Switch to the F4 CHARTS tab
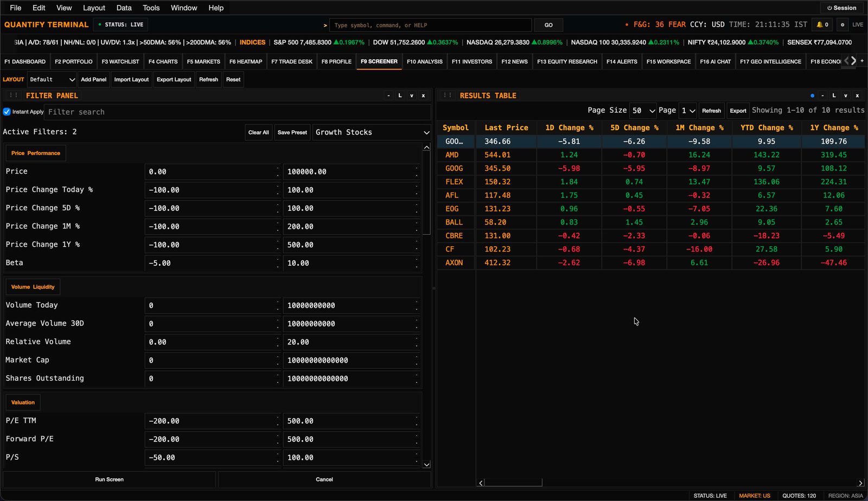Image resolution: width=868 pixels, height=501 pixels. coord(163,61)
